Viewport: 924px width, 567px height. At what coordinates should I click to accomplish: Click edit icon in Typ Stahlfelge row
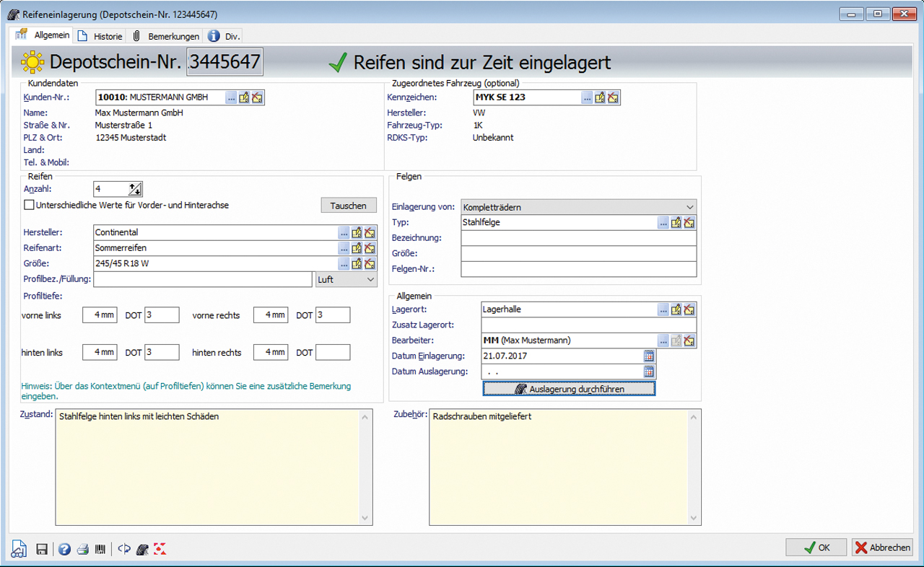pos(676,223)
